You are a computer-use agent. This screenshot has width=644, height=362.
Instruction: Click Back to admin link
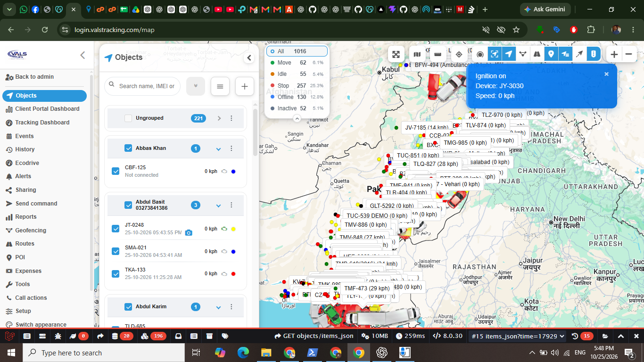[34, 77]
